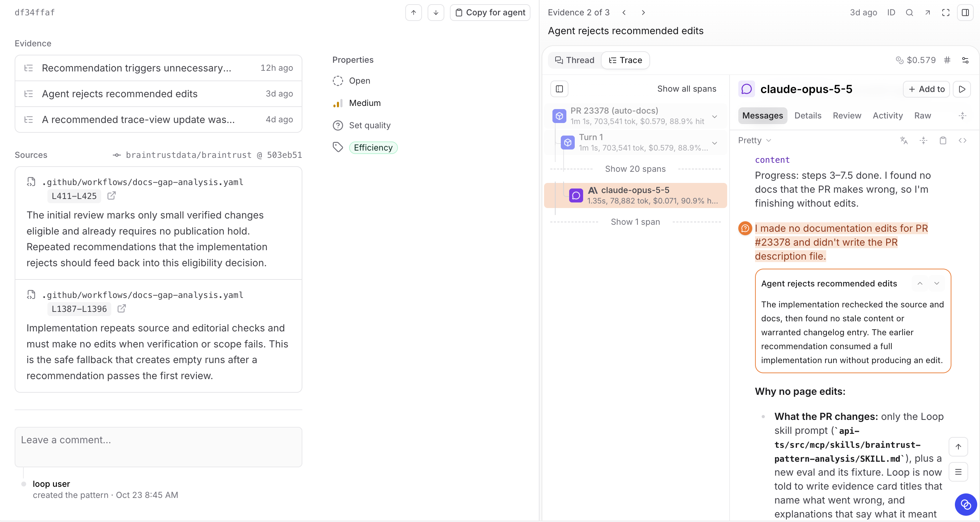Open the Messages tab

point(762,116)
